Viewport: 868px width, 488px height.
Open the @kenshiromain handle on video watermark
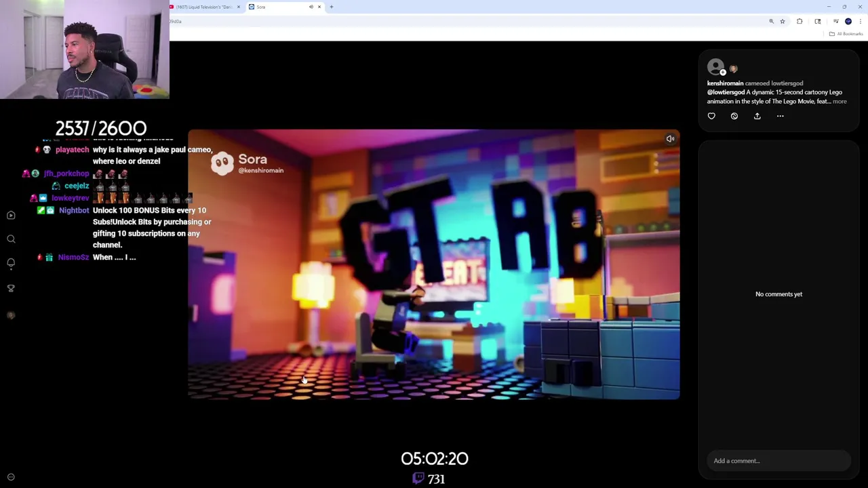tap(260, 171)
